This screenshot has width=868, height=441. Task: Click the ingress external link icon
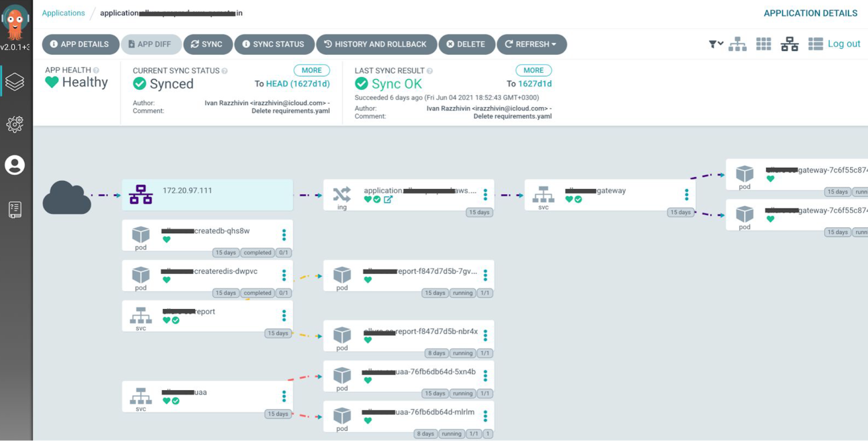click(x=388, y=199)
